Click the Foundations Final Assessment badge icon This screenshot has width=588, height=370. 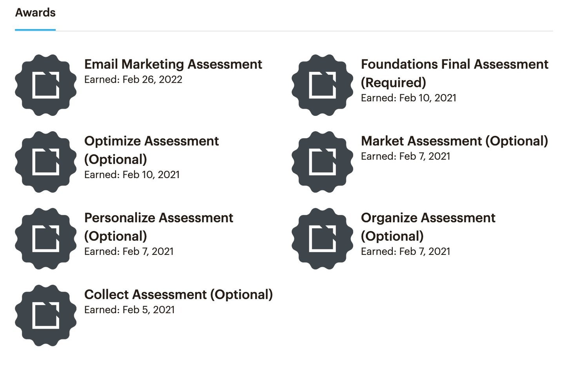[x=322, y=85]
